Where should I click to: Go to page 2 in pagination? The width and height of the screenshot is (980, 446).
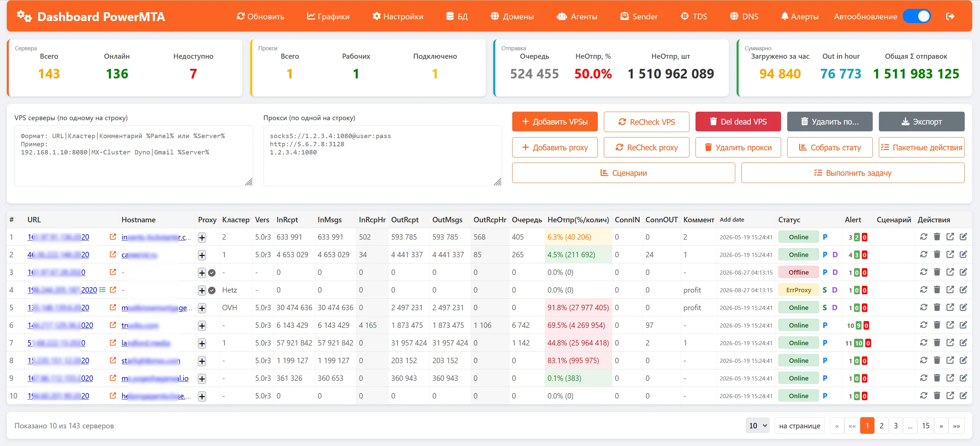(x=881, y=425)
